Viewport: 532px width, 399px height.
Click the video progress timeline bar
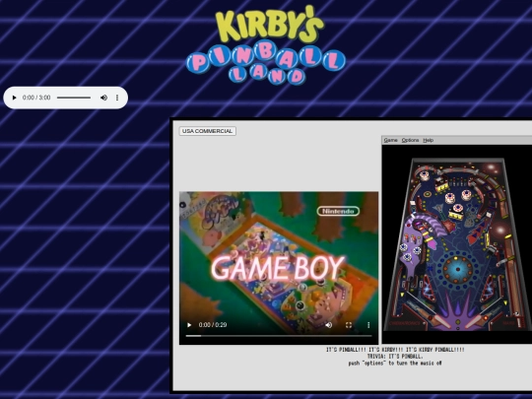point(279,336)
